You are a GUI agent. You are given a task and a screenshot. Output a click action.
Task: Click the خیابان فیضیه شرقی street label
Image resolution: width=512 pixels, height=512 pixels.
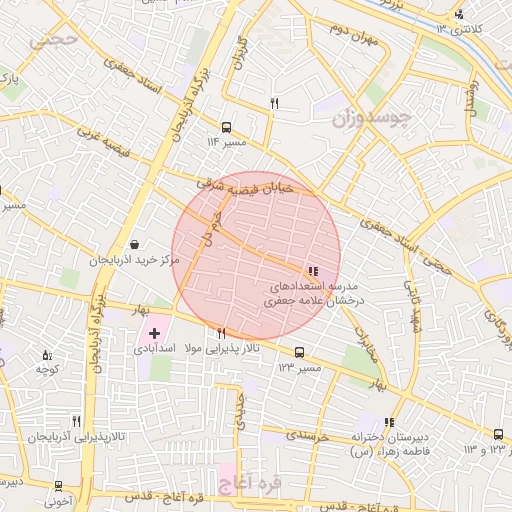pos(245,188)
